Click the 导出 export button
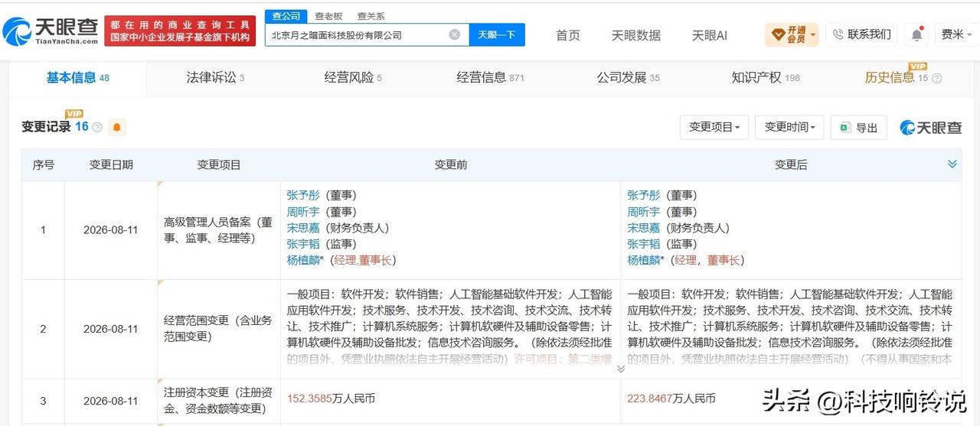Screen dimensions: 980x426 (859, 127)
